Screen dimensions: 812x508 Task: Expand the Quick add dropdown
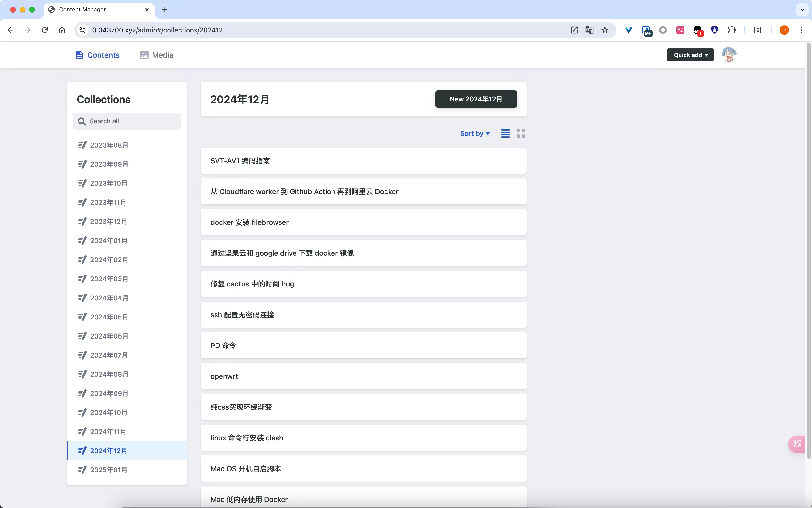tap(690, 55)
